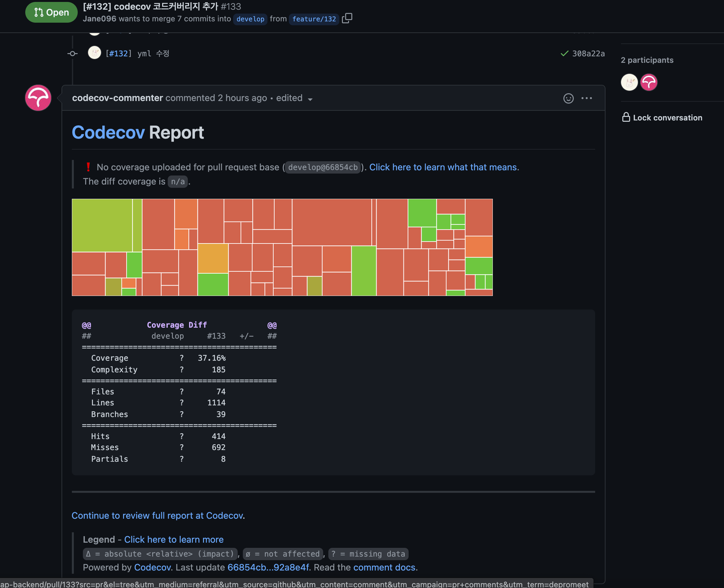Click the rabbit participant avatar
This screenshot has height=588, width=724.
click(629, 82)
